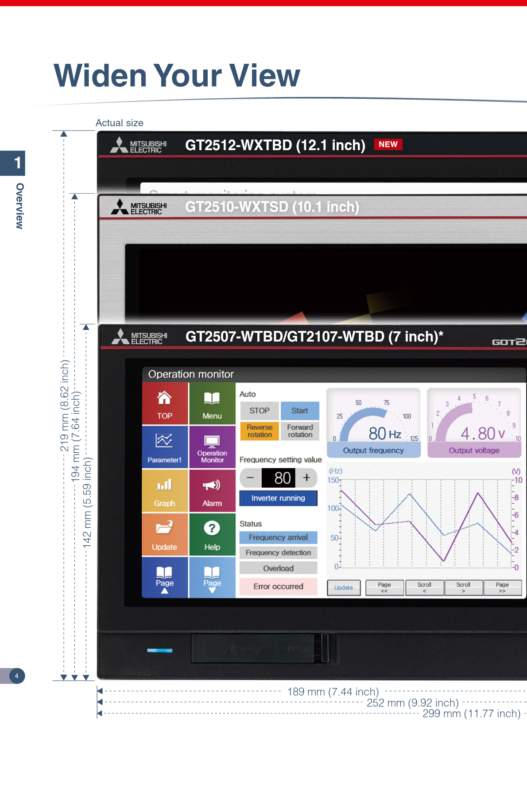The height and width of the screenshot is (812, 527).
Task: Go to previous page with Page up tile
Action: (x=164, y=578)
